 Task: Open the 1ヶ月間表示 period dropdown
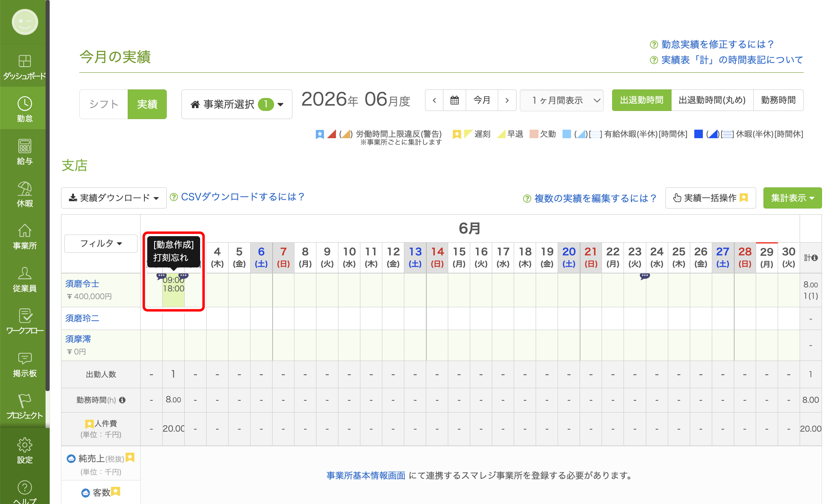[x=561, y=100]
